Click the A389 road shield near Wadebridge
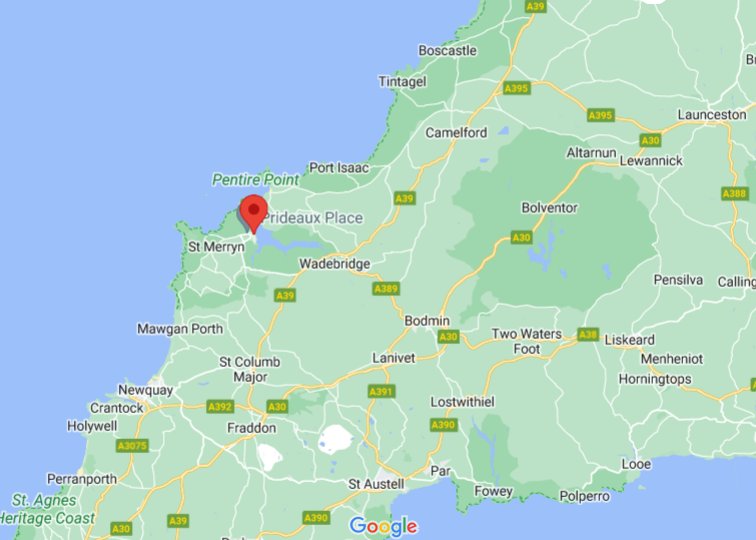Viewport: 756px width, 540px height. pyautogui.click(x=386, y=289)
